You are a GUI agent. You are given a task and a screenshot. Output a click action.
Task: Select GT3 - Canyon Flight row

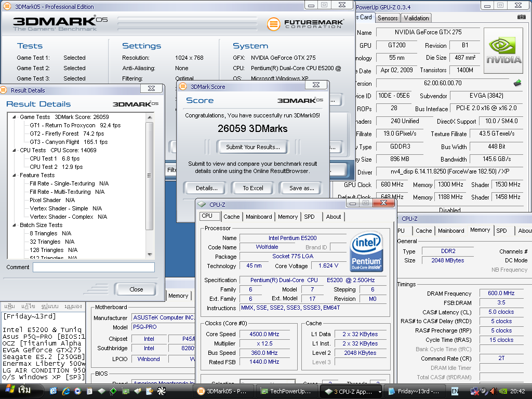[69, 142]
